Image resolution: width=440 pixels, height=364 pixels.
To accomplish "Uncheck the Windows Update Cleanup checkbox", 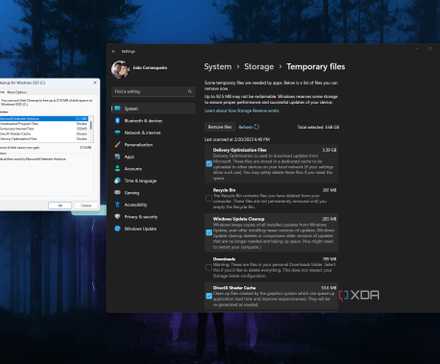I will click(209, 232).
